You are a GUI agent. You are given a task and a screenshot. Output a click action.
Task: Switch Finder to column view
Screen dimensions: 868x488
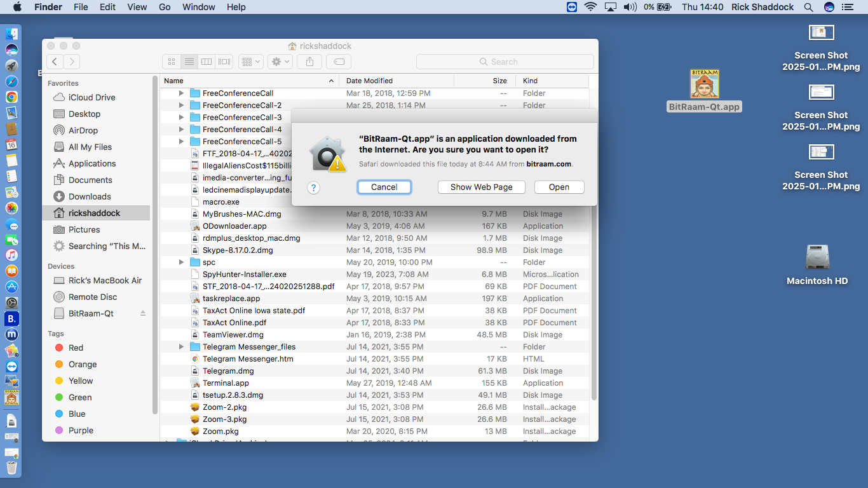pos(207,62)
